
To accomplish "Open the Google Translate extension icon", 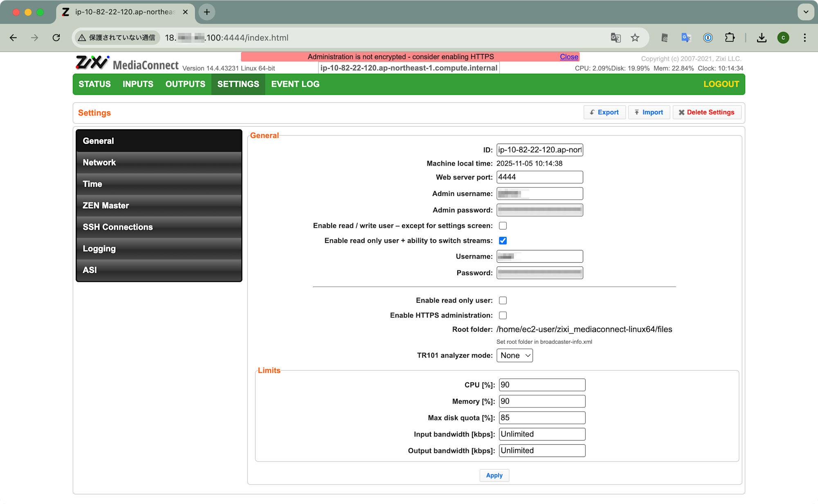I will (686, 38).
